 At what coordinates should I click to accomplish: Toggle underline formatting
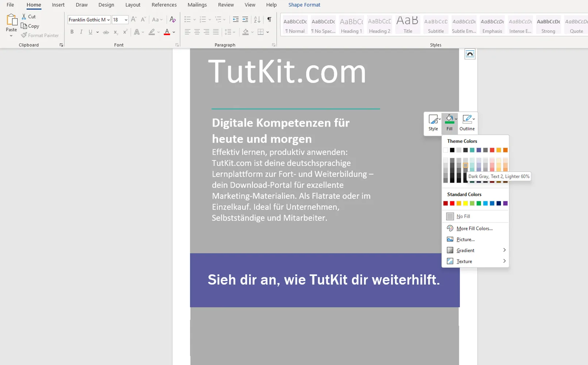tap(90, 32)
